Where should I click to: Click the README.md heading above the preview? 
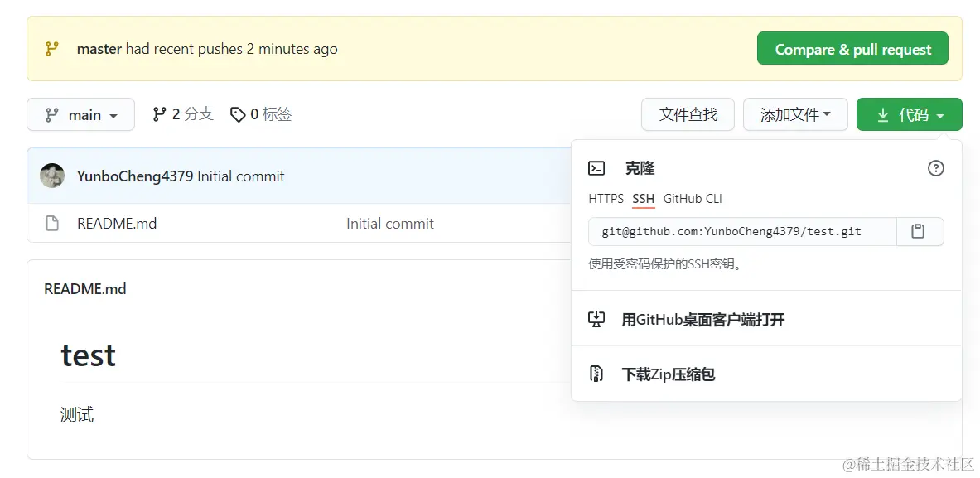pos(85,288)
